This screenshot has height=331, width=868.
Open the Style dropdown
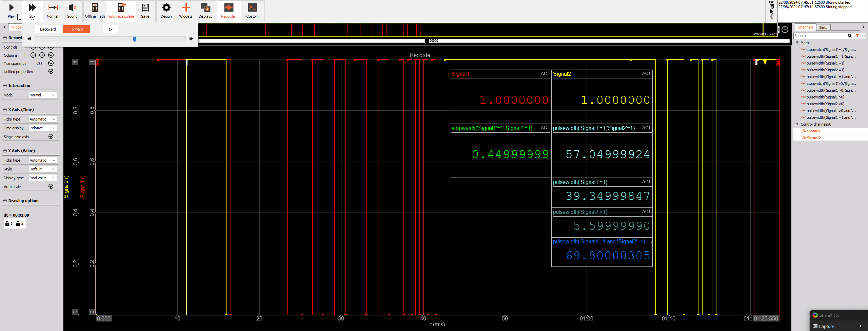point(42,169)
